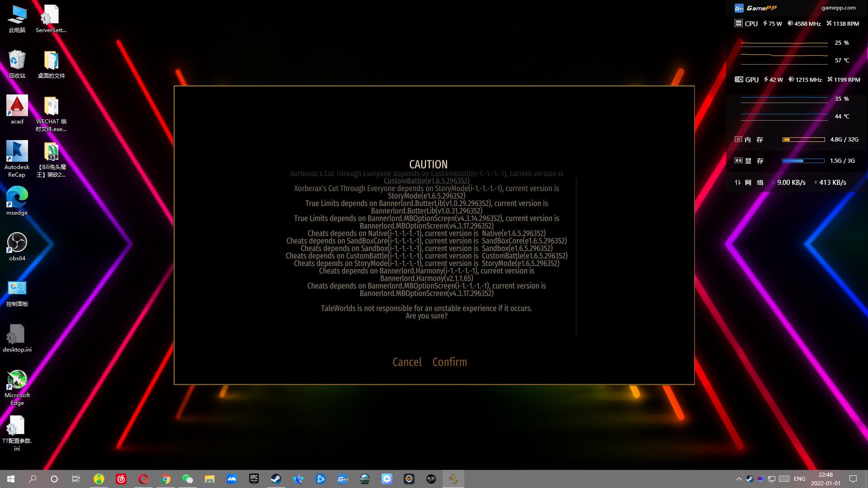Open GamePP app on taskbar
868x488 pixels.
pyautogui.click(x=343, y=479)
